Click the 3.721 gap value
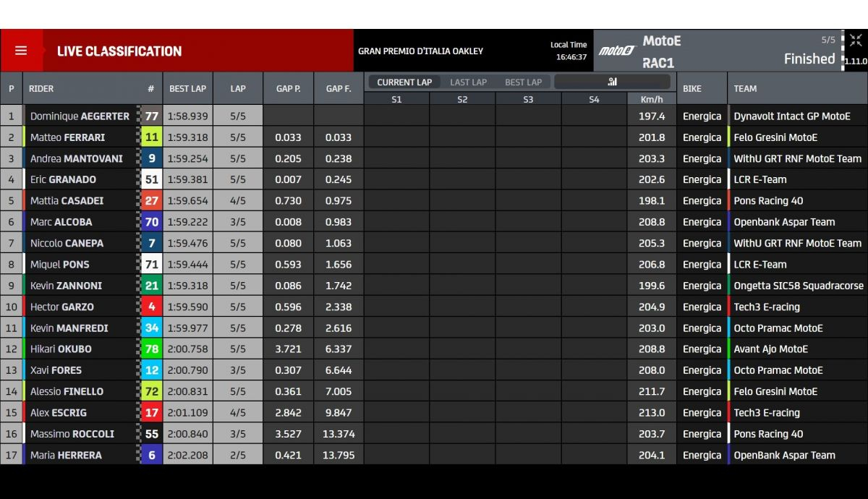 point(289,349)
